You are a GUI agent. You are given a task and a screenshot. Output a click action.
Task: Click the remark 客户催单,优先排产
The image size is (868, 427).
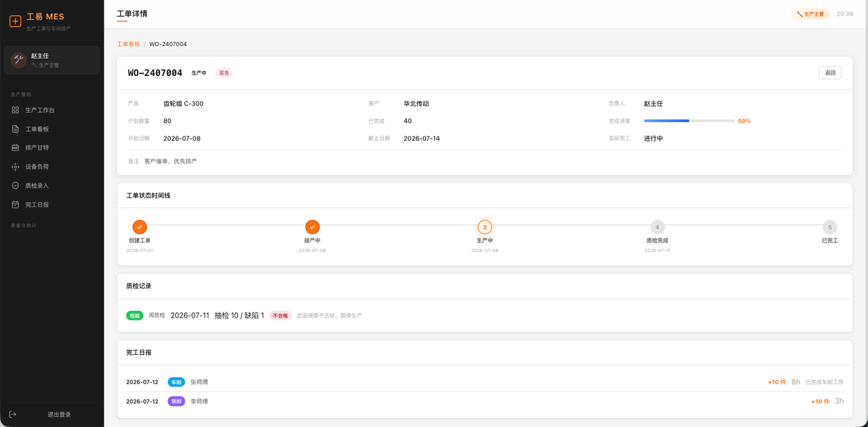[171, 162]
